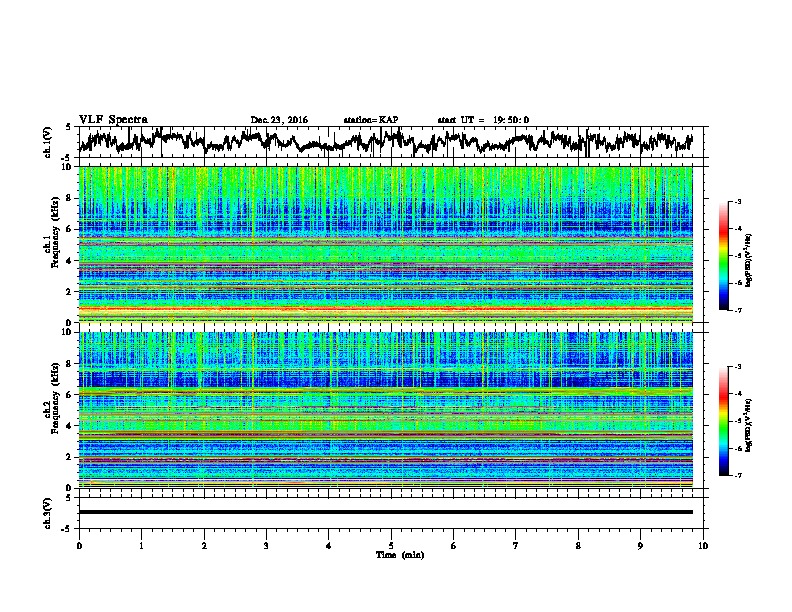Click time axis tick label "5"
The width and height of the screenshot is (792, 612).
pyautogui.click(x=391, y=546)
